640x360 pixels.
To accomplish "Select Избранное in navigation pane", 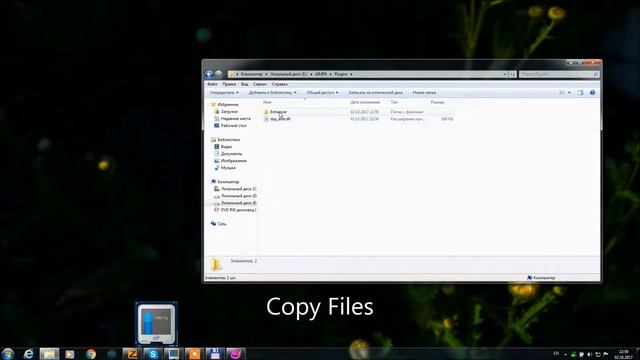I will coord(227,104).
